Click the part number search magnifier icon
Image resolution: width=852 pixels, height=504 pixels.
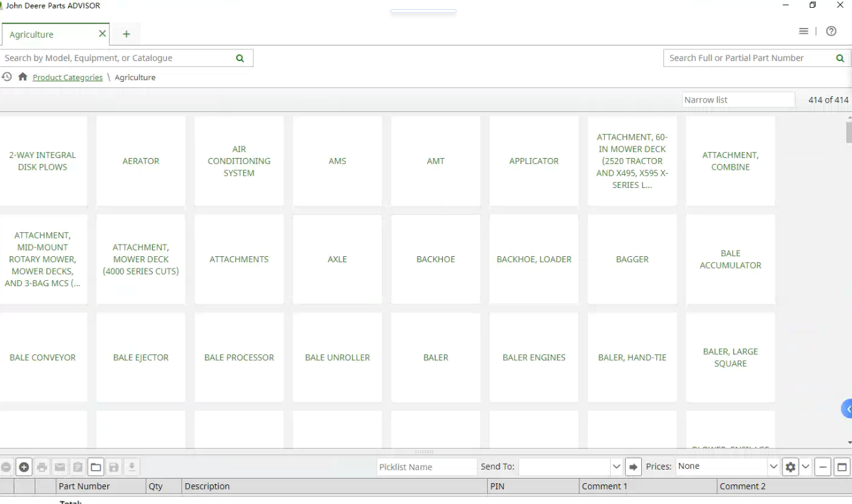click(x=840, y=58)
